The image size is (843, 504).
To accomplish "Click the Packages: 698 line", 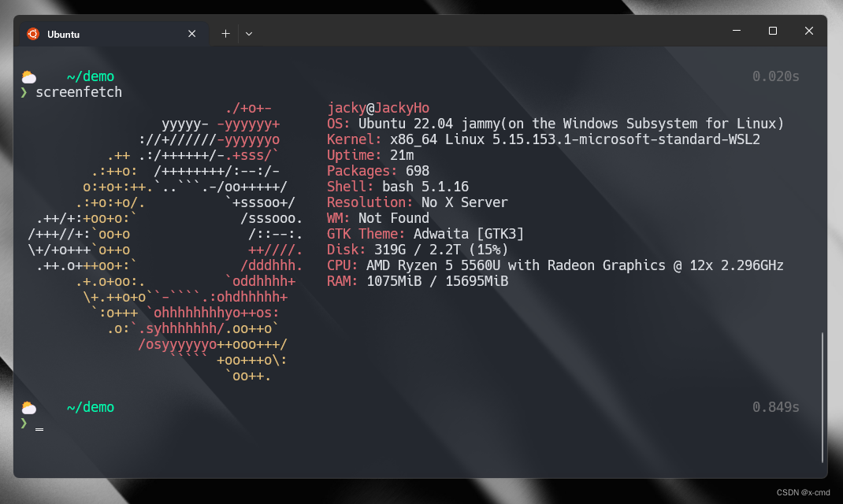I will point(378,171).
